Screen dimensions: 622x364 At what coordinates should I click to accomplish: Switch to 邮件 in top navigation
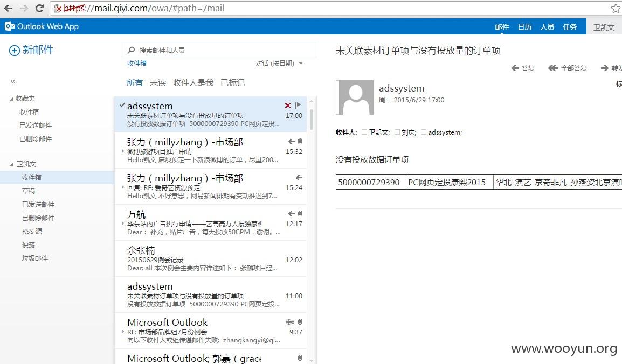coord(502,27)
